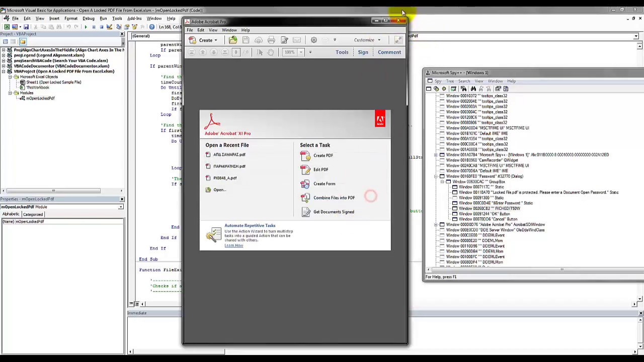644x362 pixels.
Task: Open the Sign pane in Acrobat
Action: 363,52
